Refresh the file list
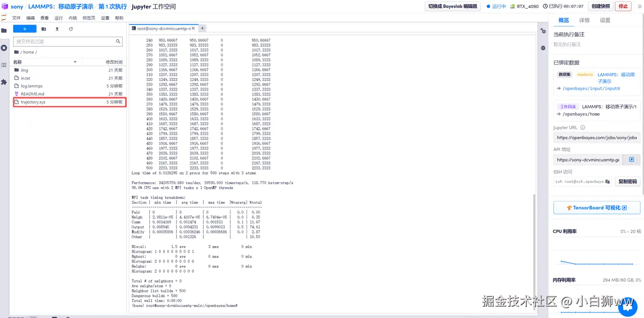The width and height of the screenshot is (644, 318). coord(71,29)
